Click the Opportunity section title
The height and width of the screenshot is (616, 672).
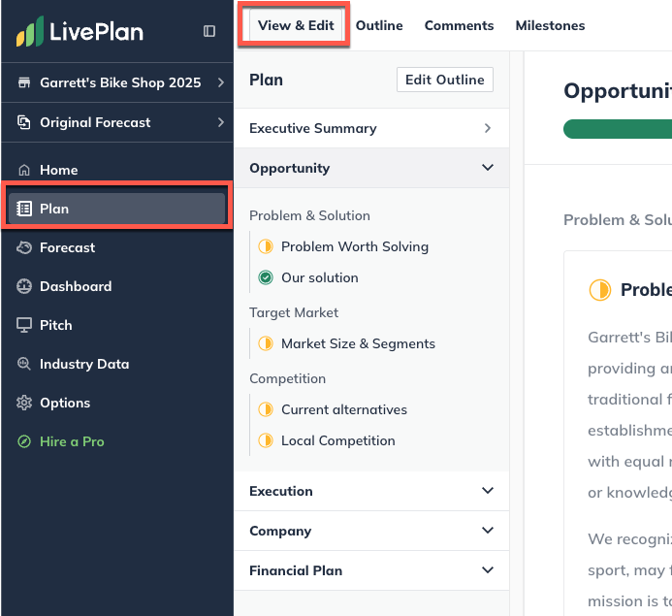pos(290,168)
